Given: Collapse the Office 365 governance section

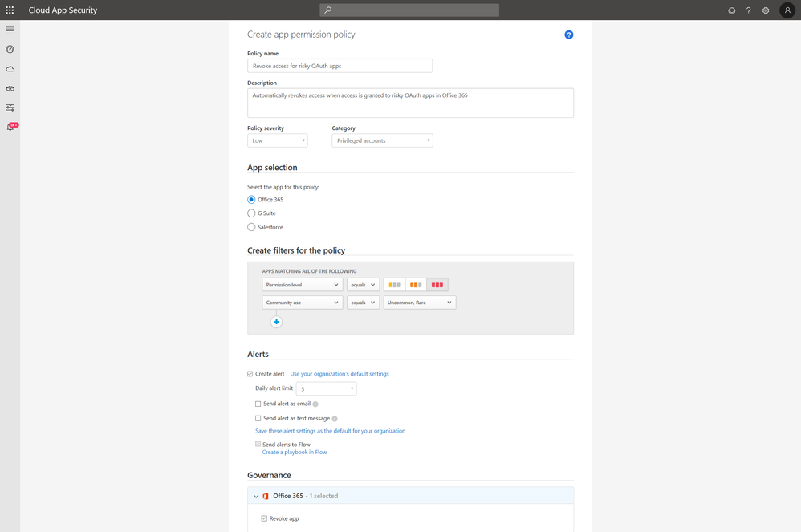Looking at the screenshot, I should click(x=256, y=496).
